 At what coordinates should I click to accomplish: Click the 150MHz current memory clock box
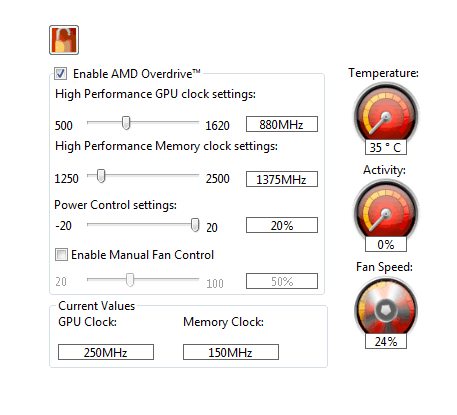[231, 352]
